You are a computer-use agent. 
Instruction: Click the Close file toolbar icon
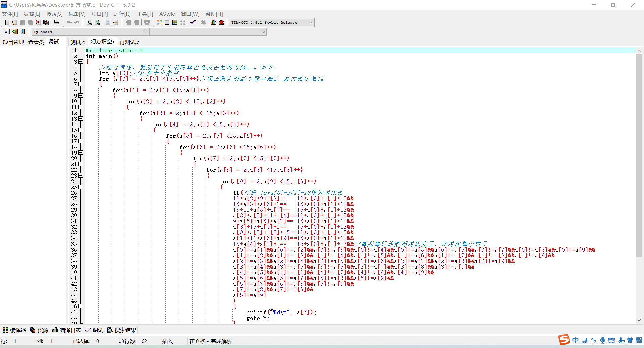click(38, 22)
